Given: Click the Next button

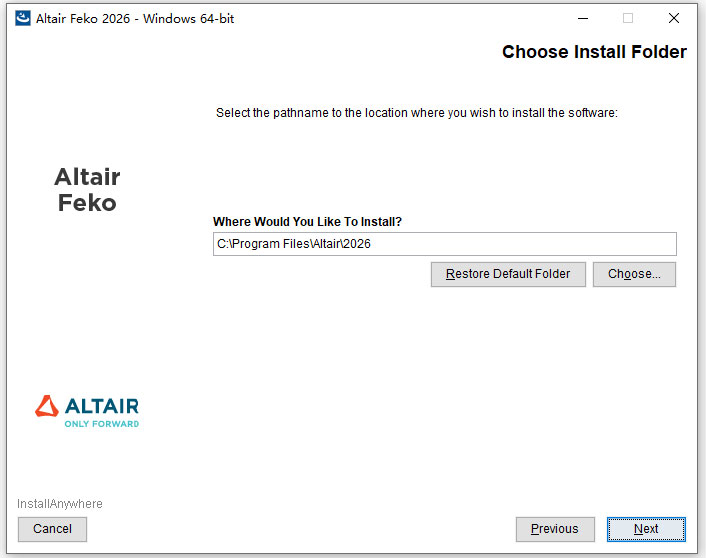Looking at the screenshot, I should click(646, 529).
